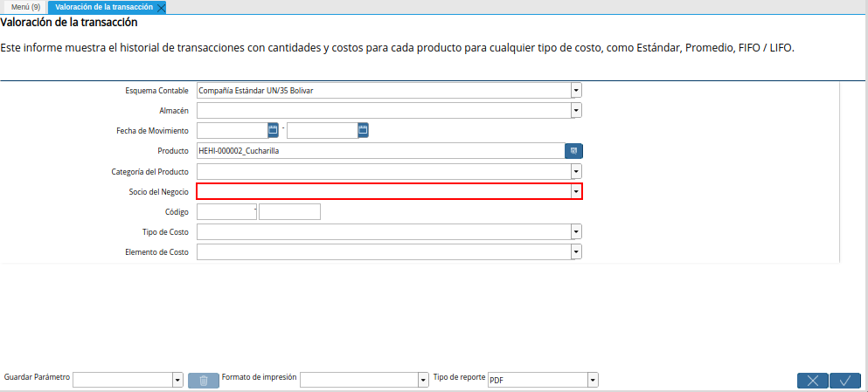Click the Formato de impresión text field
The image size is (868, 392).
point(359,380)
